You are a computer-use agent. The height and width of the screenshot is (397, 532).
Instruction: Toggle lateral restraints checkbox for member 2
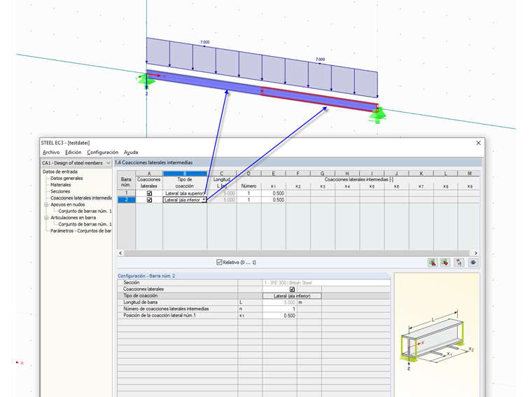point(149,200)
